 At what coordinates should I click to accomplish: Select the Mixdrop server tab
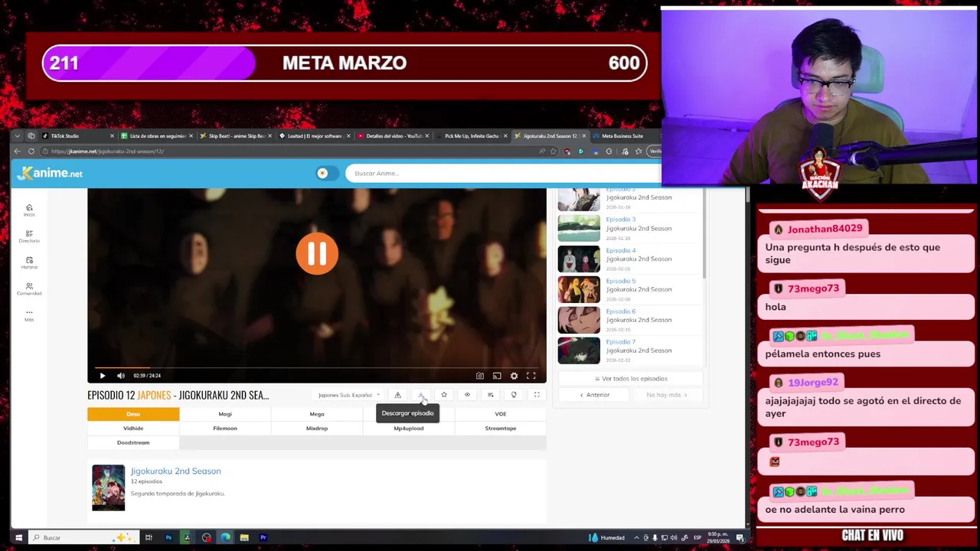coord(317,429)
